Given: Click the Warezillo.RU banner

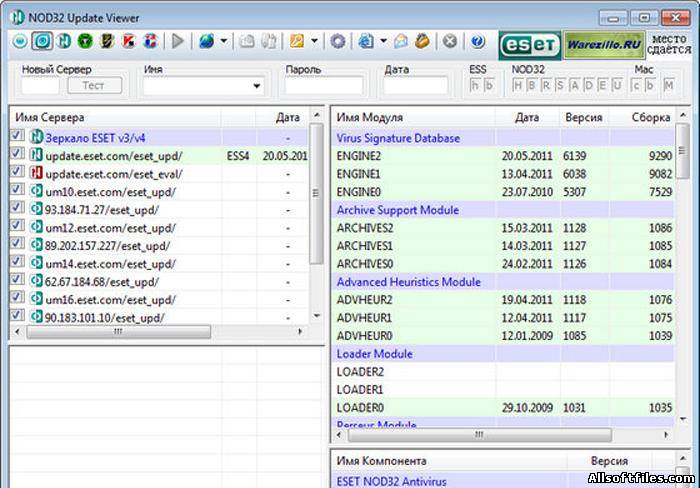Looking at the screenshot, I should click(604, 45).
